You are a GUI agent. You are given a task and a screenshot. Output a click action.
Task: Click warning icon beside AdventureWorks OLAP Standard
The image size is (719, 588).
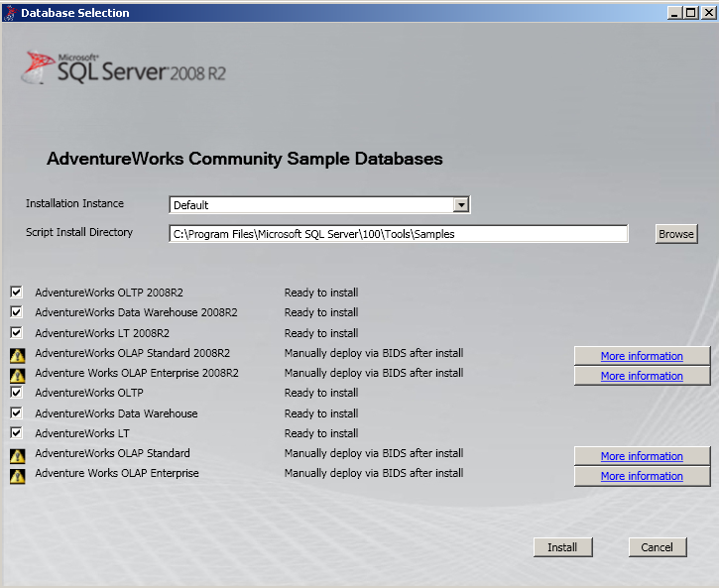pos(18,455)
